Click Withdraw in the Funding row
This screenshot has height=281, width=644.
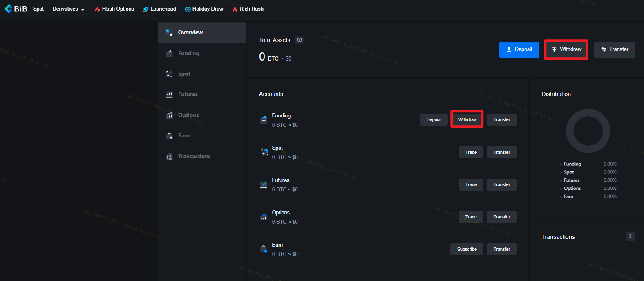(467, 119)
